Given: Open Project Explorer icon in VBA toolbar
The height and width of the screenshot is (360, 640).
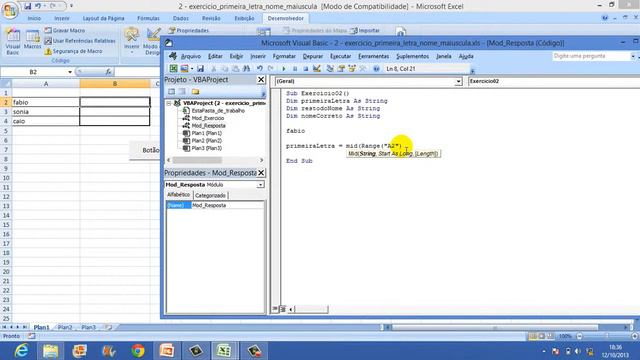Looking at the screenshot, I should 330,69.
